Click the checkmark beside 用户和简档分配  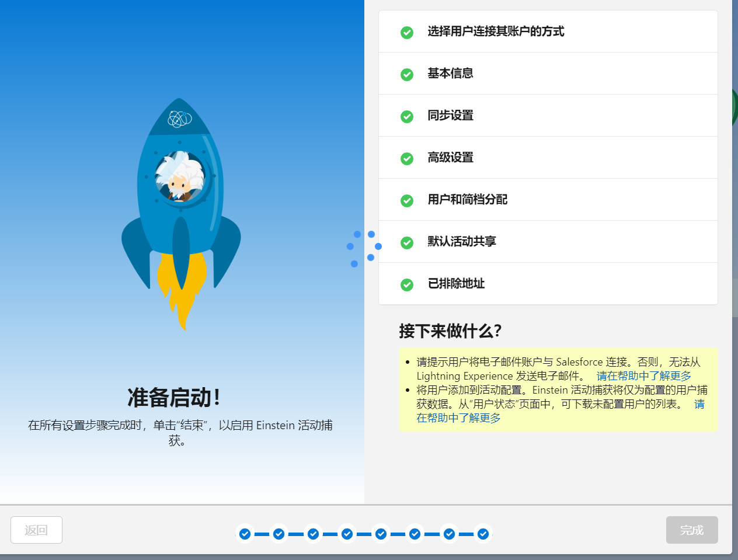(406, 200)
